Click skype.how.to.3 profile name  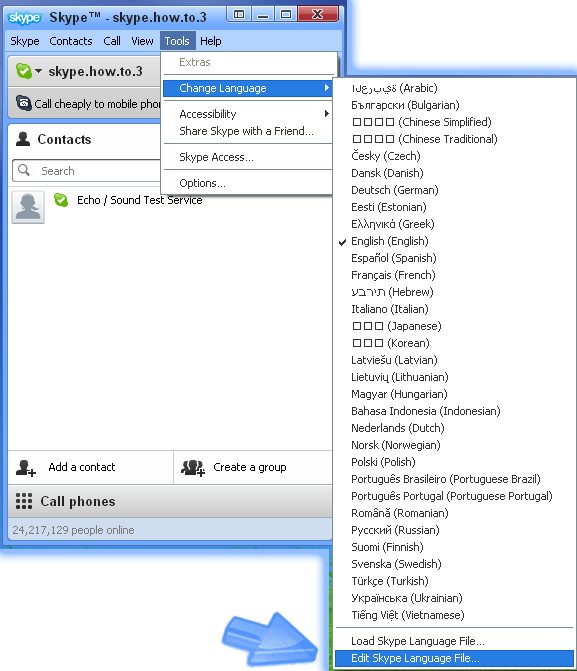95,71
